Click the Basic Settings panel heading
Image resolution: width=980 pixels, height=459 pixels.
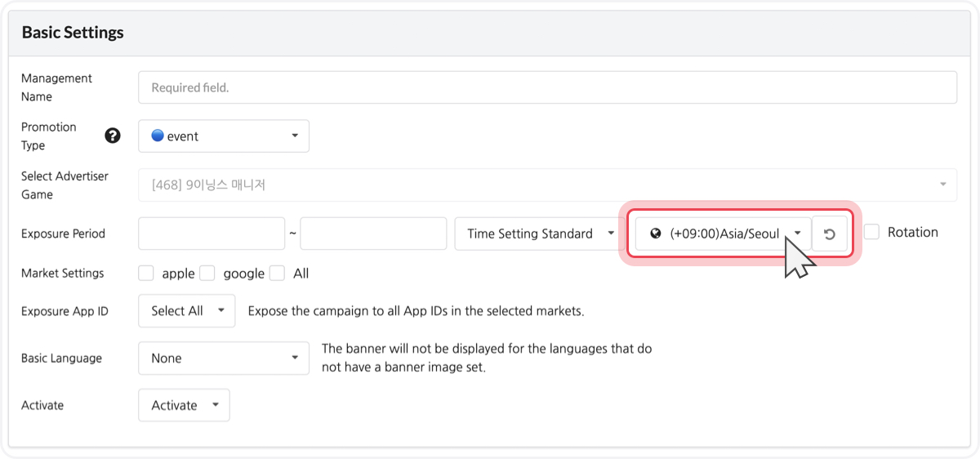(x=73, y=33)
